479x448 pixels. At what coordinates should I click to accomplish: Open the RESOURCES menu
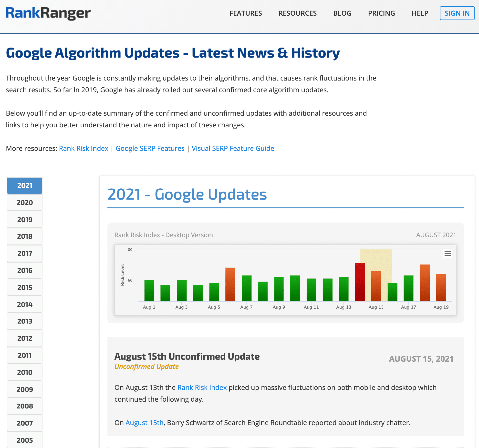coord(298,13)
